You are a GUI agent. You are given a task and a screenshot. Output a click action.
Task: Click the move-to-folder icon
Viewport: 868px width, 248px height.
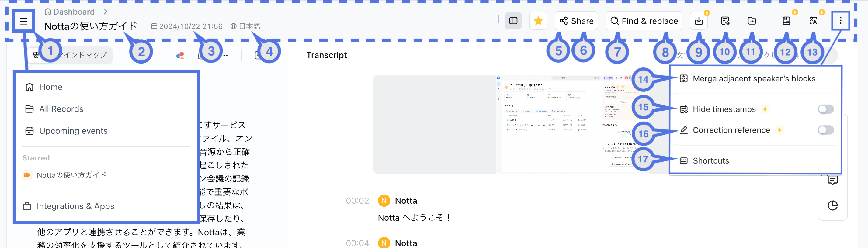click(752, 21)
